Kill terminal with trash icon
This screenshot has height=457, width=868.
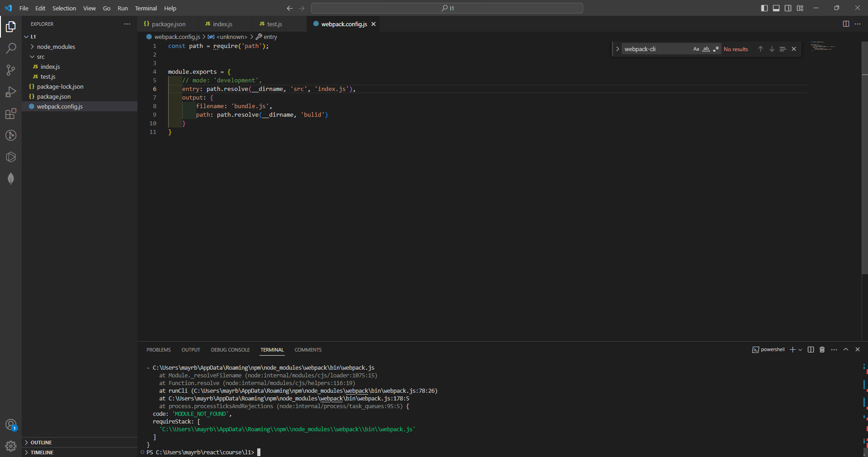click(x=822, y=350)
